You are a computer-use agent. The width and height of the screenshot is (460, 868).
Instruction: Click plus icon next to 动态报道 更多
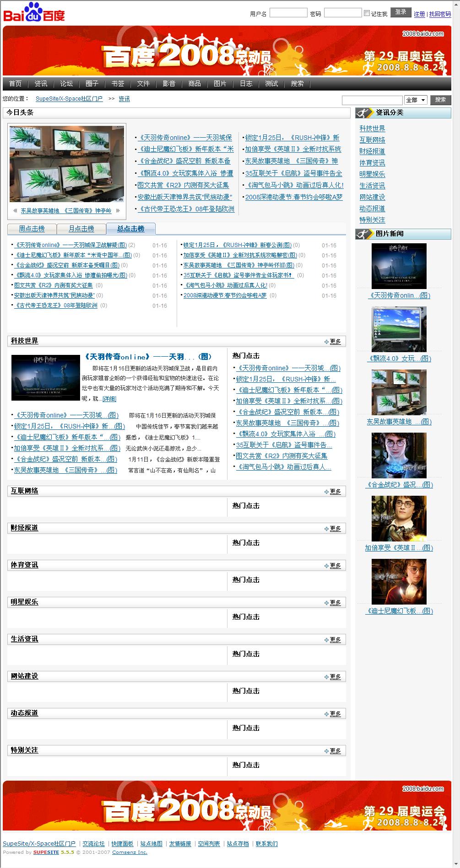326,714
